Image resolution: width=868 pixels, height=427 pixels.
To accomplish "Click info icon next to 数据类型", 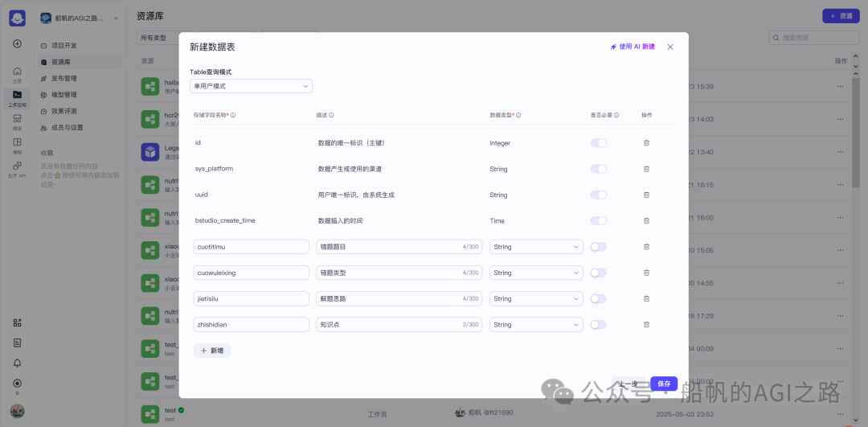I will click(518, 115).
